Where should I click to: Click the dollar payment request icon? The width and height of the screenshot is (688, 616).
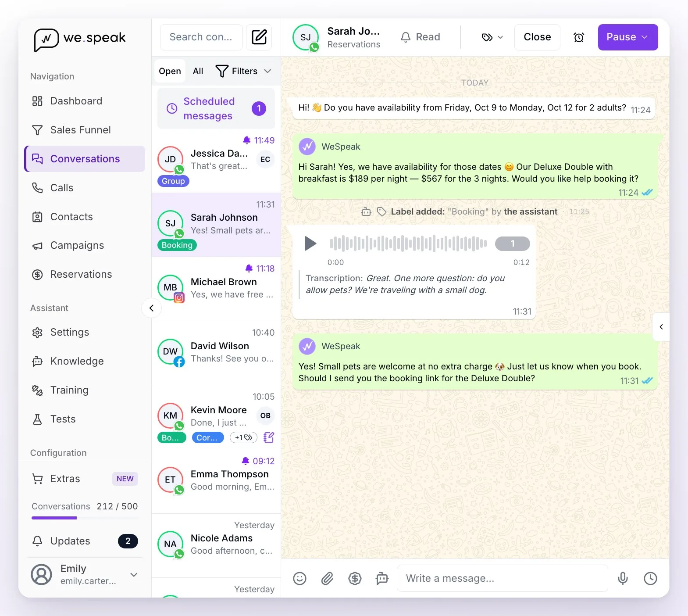tap(355, 579)
